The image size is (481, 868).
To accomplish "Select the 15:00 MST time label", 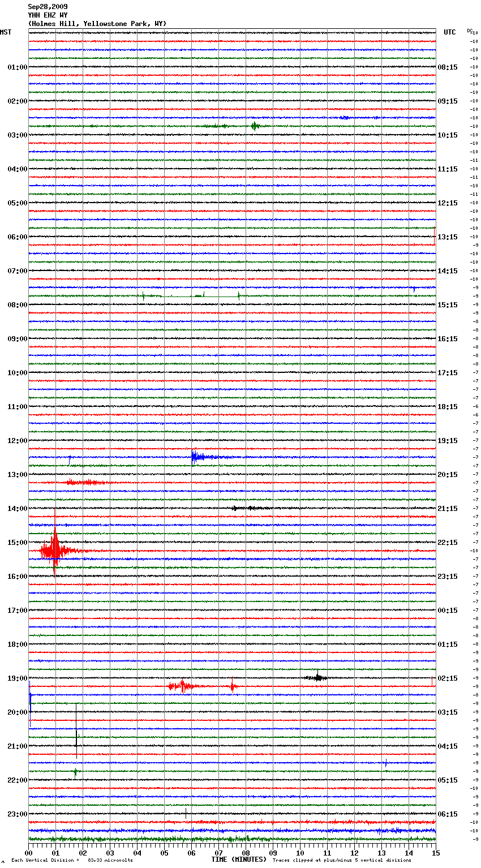I will [x=18, y=543].
